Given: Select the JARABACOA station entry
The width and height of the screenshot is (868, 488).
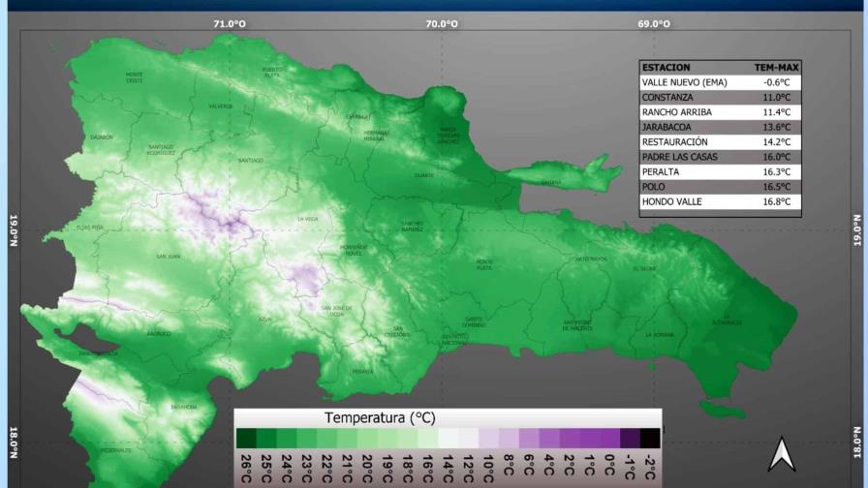Looking at the screenshot, I should (x=720, y=127).
